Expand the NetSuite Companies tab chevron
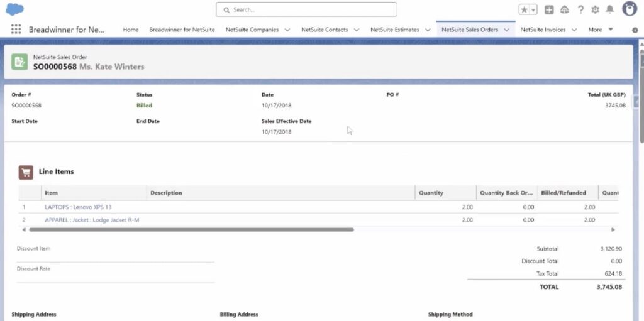 click(287, 30)
